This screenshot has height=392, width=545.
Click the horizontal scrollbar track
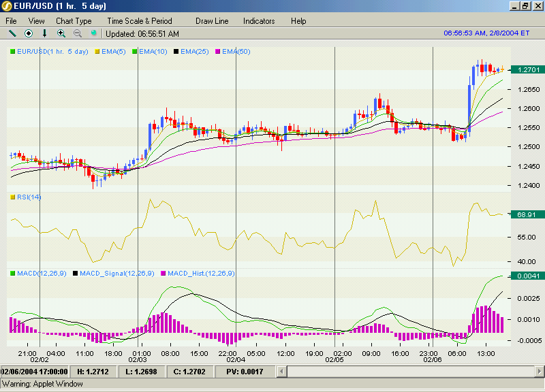[x=411, y=372]
